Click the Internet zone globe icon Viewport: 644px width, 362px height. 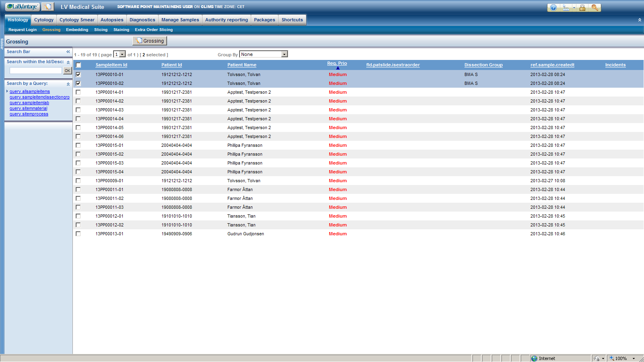534,358
